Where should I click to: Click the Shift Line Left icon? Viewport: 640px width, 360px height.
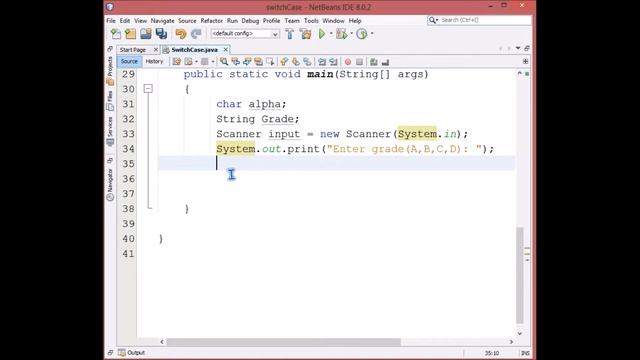[x=322, y=62]
